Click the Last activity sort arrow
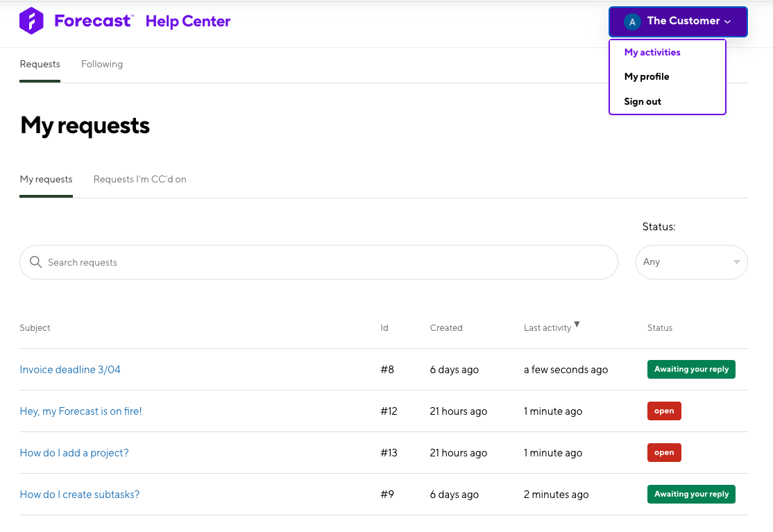The width and height of the screenshot is (773, 532). pos(577,324)
